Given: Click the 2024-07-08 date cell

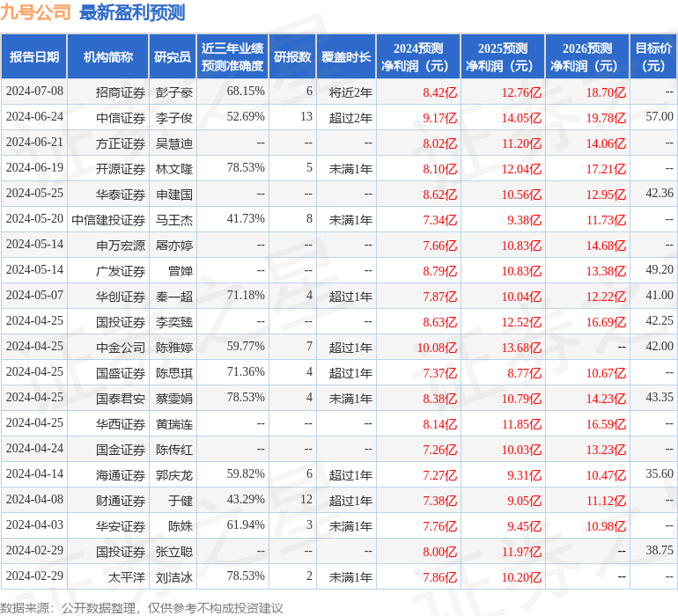Looking at the screenshot, I should (34, 92).
